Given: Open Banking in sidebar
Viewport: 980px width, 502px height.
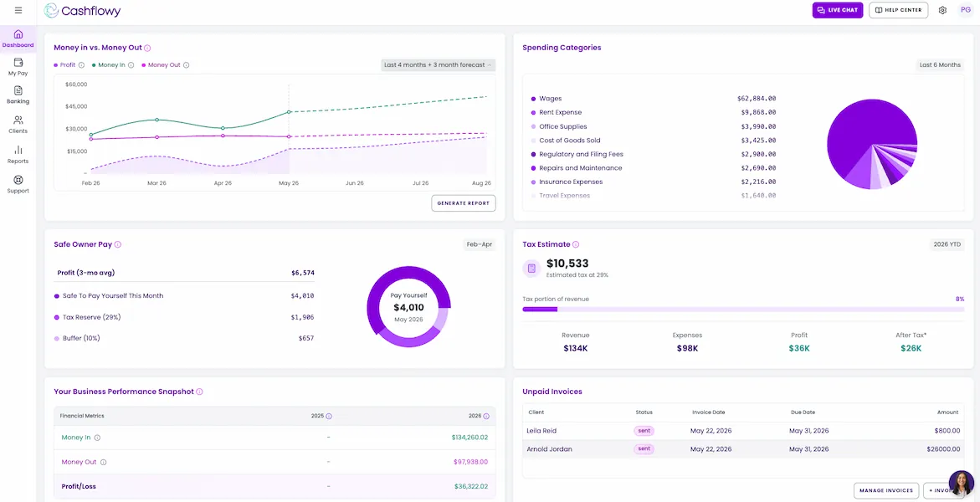Looking at the screenshot, I should coord(18,95).
